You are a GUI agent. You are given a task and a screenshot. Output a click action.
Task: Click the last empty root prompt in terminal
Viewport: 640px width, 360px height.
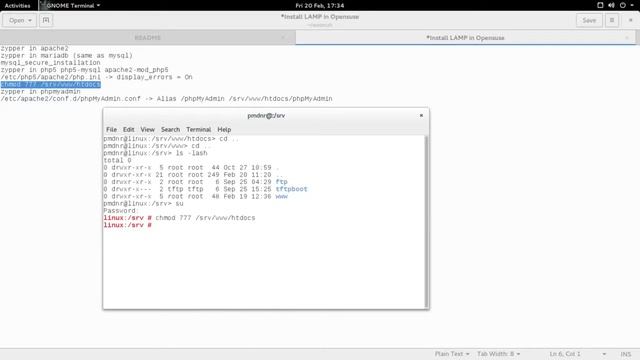coord(127,225)
